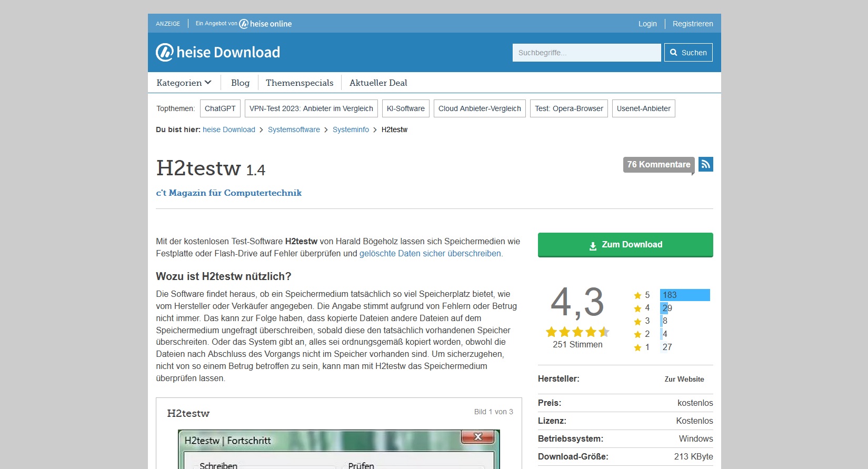Click the 'Kostenlos' license value
The image size is (868, 469).
[694, 421]
